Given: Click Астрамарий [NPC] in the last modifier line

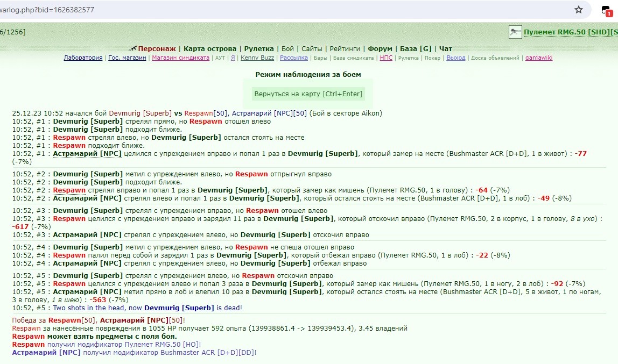Looking at the screenshot, I should point(46,353).
